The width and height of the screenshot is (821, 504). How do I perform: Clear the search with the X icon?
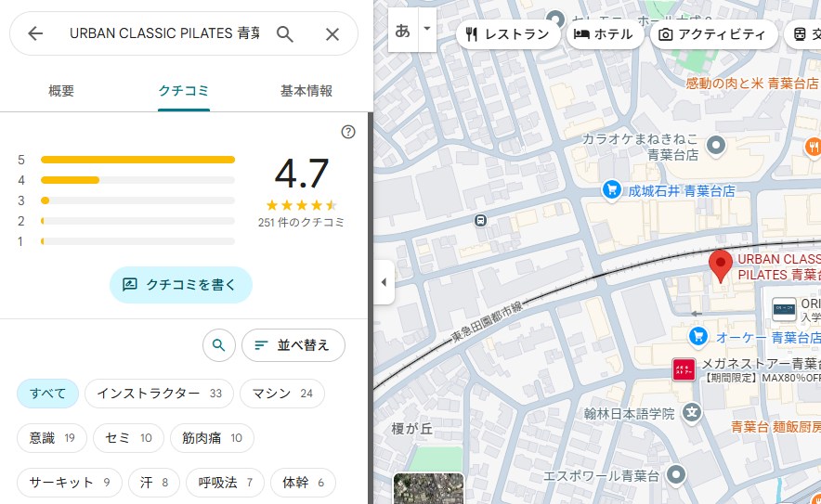click(x=332, y=34)
